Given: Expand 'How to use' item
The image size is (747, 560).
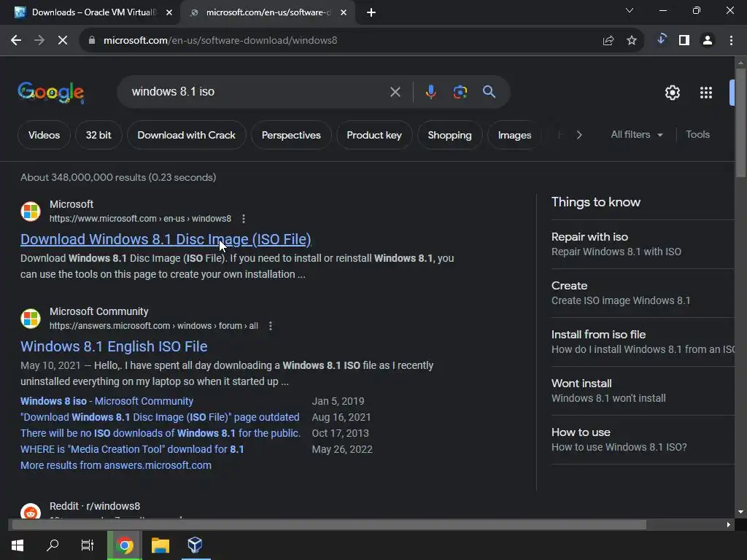Looking at the screenshot, I should [643, 440].
